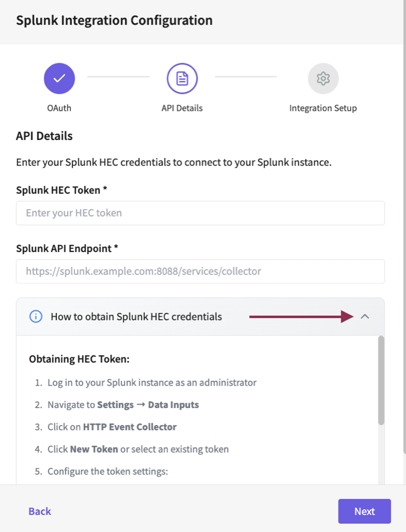Click the completed OAuth checkmark icon
This screenshot has height=532, width=406.
(x=59, y=78)
